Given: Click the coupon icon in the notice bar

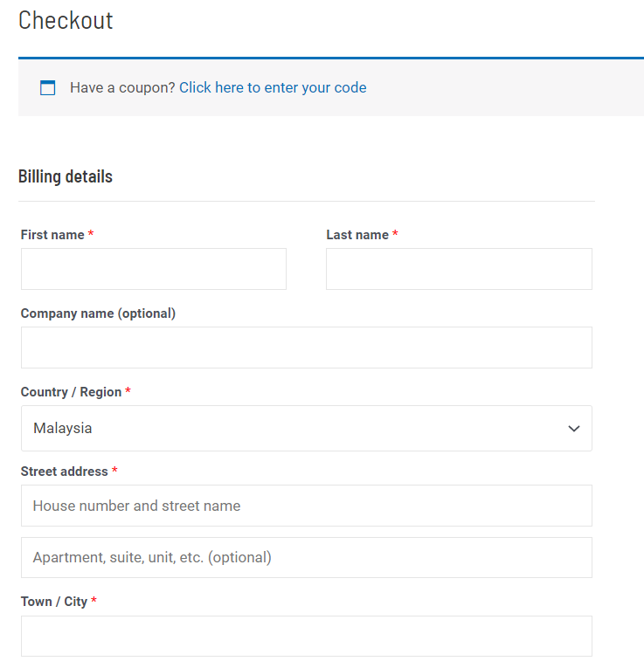Looking at the screenshot, I should (x=48, y=87).
